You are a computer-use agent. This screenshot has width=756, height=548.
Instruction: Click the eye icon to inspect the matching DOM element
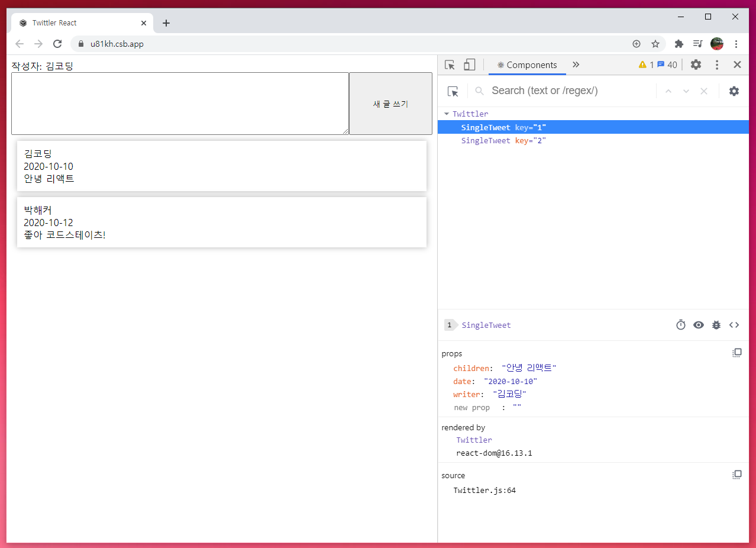pyautogui.click(x=699, y=324)
